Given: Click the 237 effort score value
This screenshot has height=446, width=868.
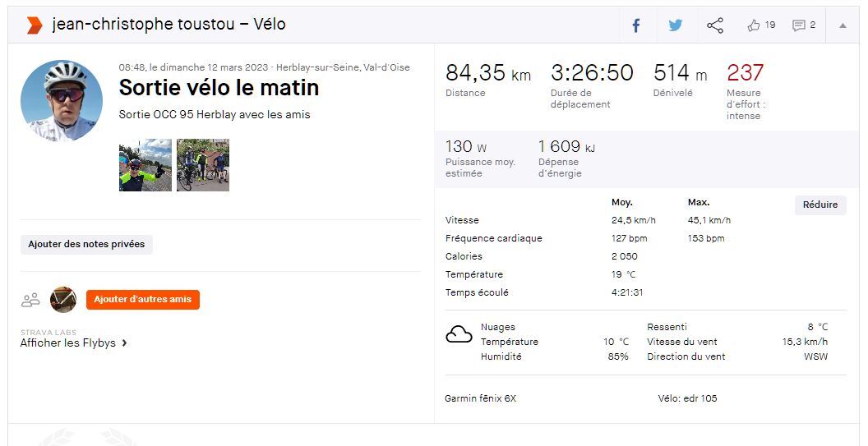Looking at the screenshot, I should tap(745, 73).
